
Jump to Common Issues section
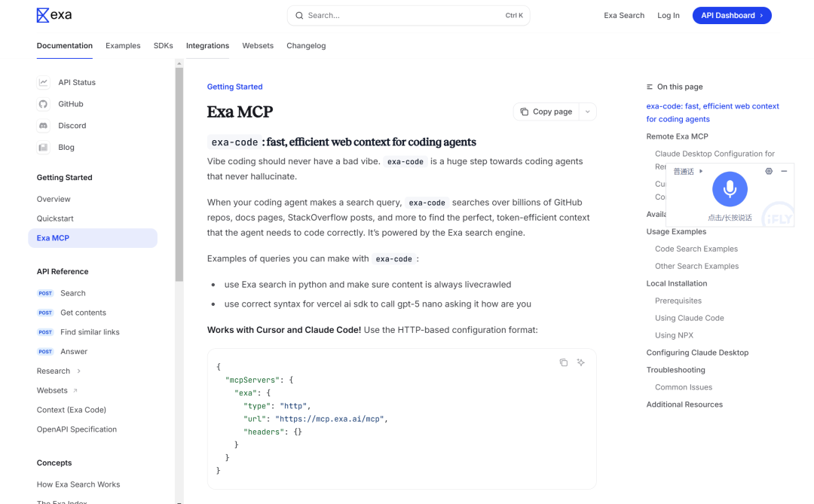coord(683,387)
